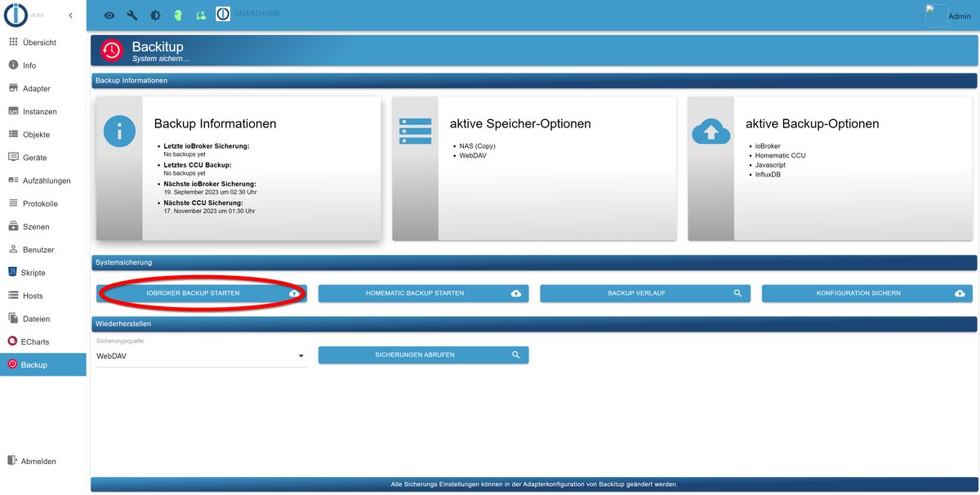980x495 pixels.
Task: Click 'NAS (Copy)' storage option text
Action: pyautogui.click(x=478, y=145)
